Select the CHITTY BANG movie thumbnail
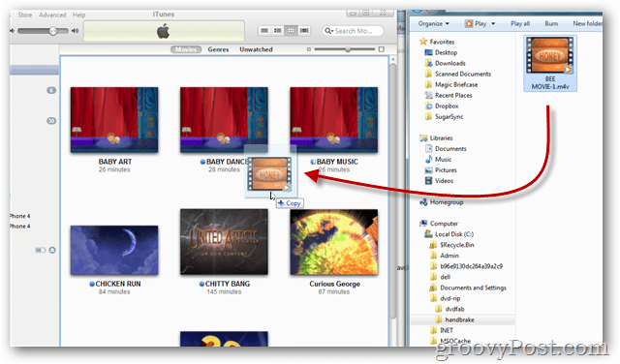The image size is (620, 364). 224,242
